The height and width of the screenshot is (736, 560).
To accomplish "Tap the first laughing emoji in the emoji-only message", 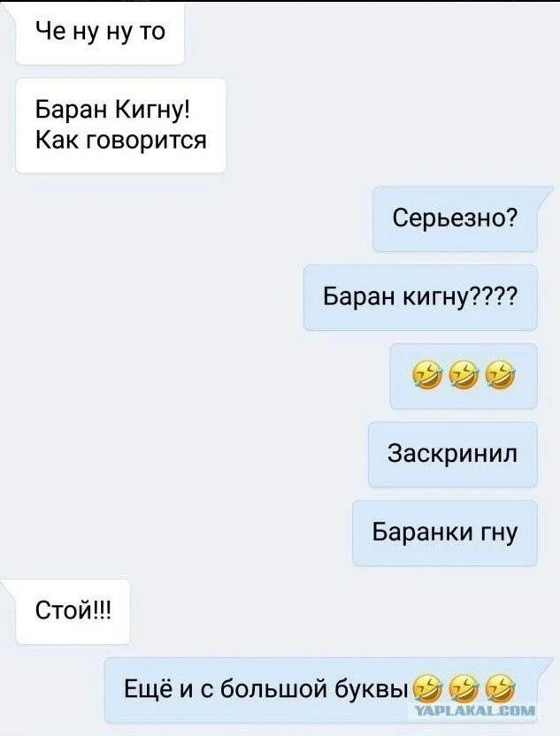I will (427, 376).
